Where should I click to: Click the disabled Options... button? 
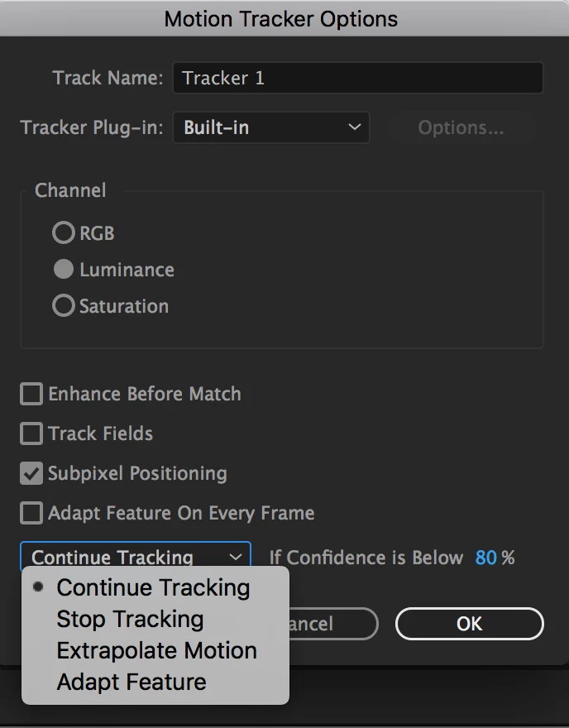tap(461, 127)
